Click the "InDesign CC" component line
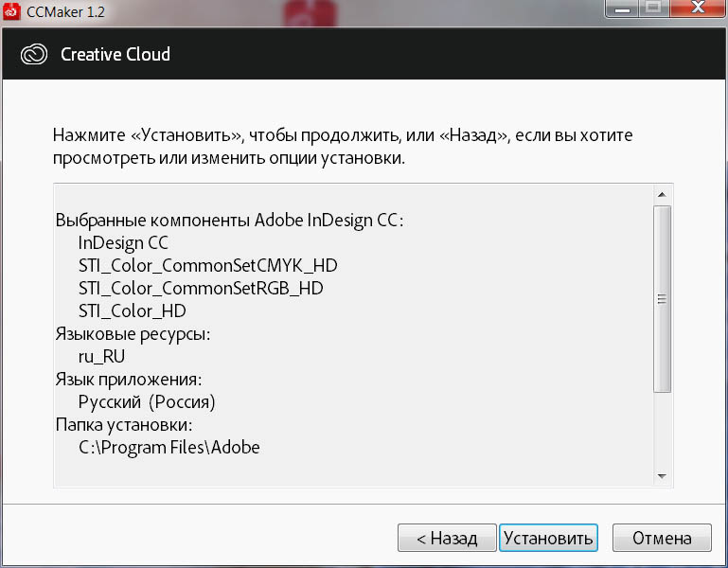 pos(123,242)
